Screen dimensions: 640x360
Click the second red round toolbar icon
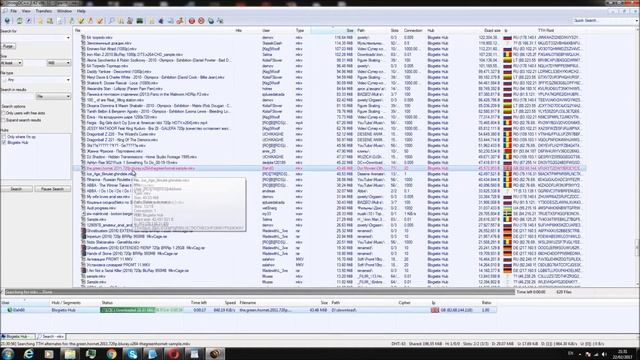pyautogui.click(x=201, y=20)
